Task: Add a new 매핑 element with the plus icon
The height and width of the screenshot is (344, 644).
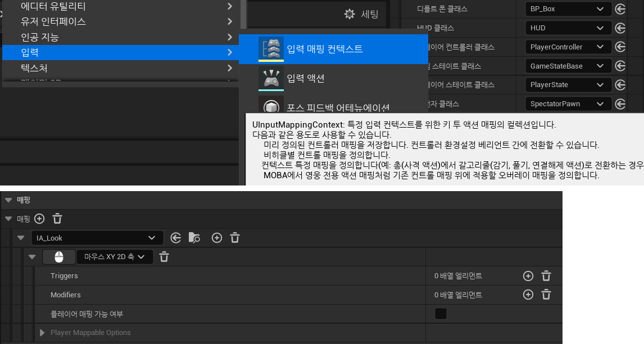Action: coord(39,219)
